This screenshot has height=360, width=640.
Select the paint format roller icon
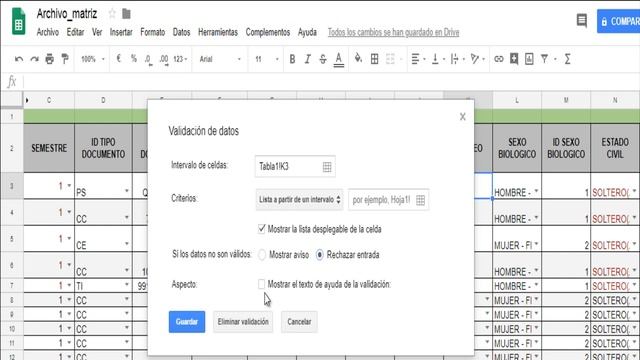coord(65,59)
